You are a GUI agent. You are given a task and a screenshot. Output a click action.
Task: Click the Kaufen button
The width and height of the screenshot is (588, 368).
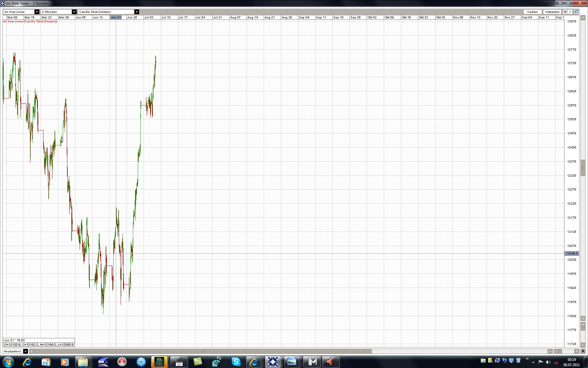[x=532, y=12]
